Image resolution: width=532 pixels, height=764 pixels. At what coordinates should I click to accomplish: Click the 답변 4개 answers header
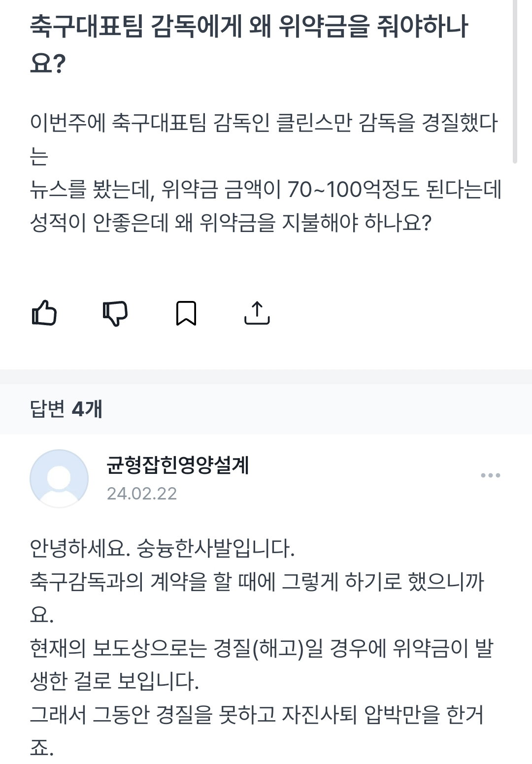click(66, 409)
